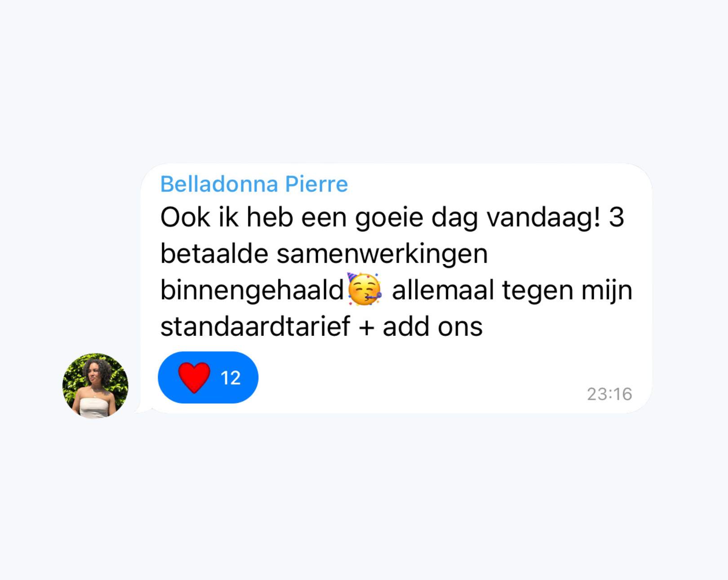This screenshot has width=728, height=580.
Task: Click the 23:16 message timestamp
Action: click(609, 394)
